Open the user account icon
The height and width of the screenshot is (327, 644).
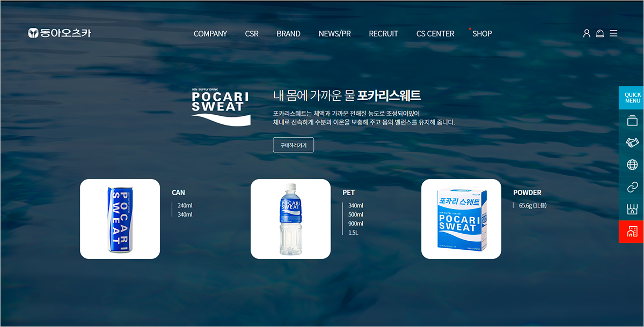[x=587, y=33]
